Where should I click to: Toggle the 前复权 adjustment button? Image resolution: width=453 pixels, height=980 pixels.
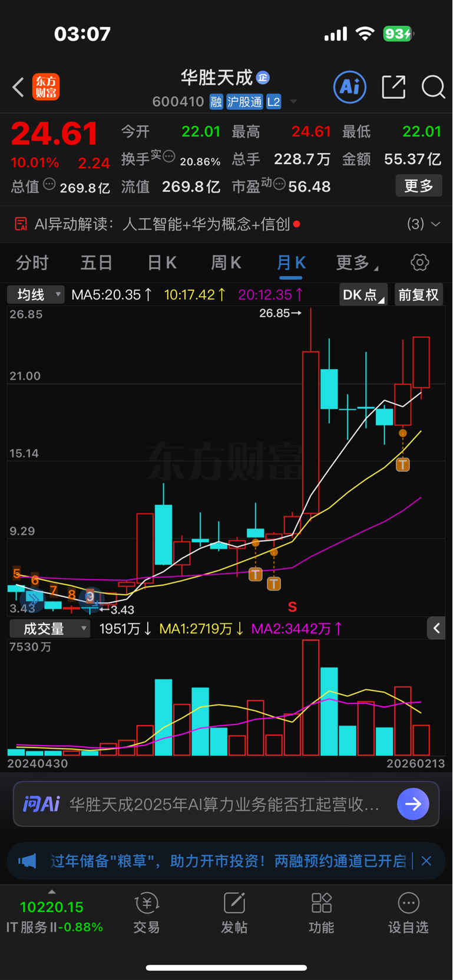point(419,294)
